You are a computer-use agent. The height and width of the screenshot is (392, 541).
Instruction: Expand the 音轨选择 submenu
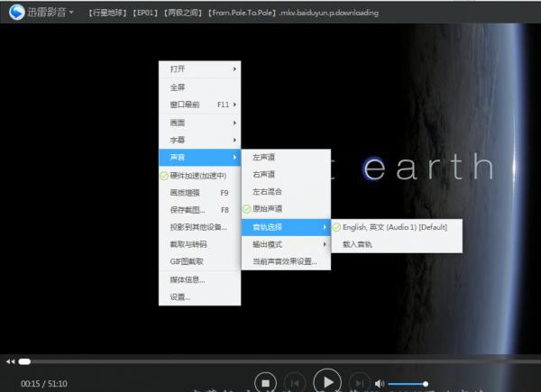coord(286,227)
